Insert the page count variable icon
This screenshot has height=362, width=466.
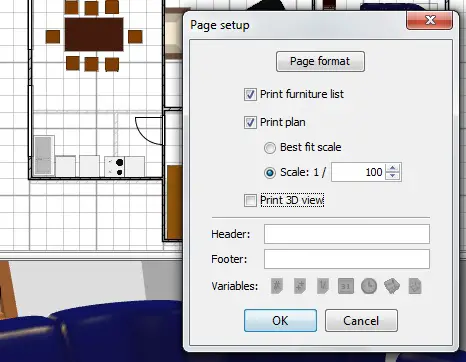pyautogui.click(x=300, y=286)
